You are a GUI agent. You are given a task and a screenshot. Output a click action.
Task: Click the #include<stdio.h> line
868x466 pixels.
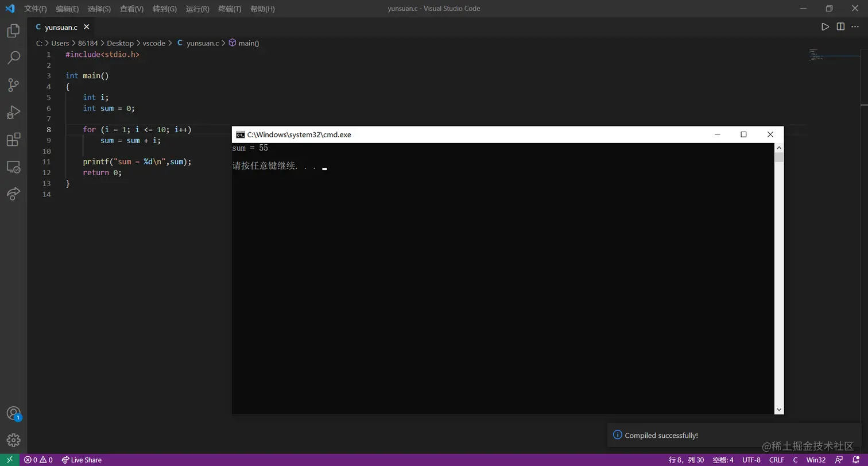tap(103, 54)
